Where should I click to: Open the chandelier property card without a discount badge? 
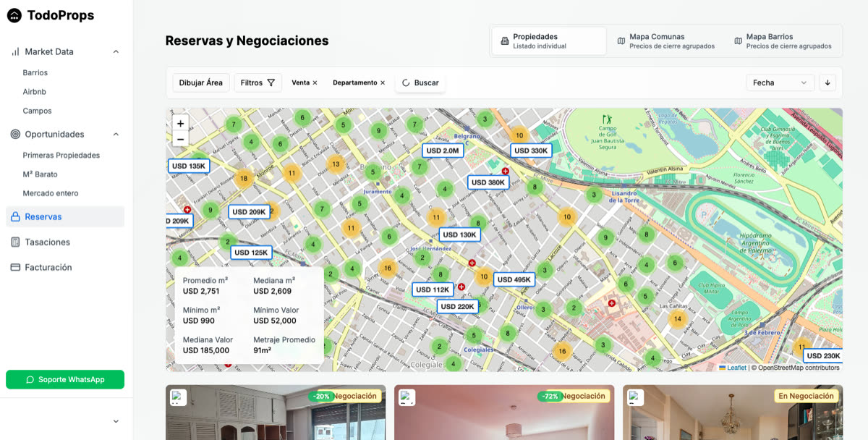(x=733, y=412)
